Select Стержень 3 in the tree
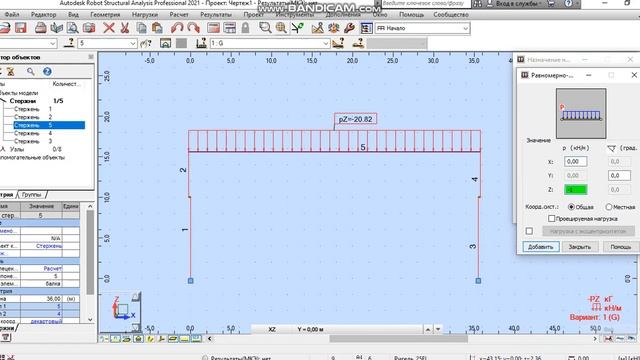This screenshot has width=640, height=360. tap(33, 141)
